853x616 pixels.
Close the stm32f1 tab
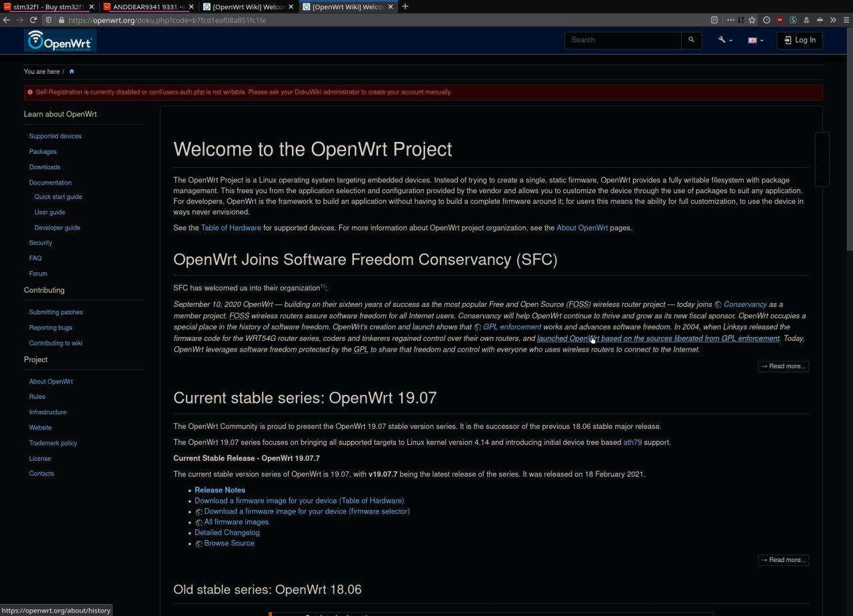pyautogui.click(x=91, y=7)
